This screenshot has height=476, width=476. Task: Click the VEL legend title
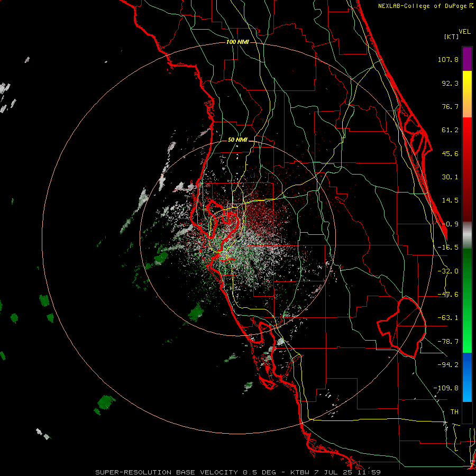point(464,32)
